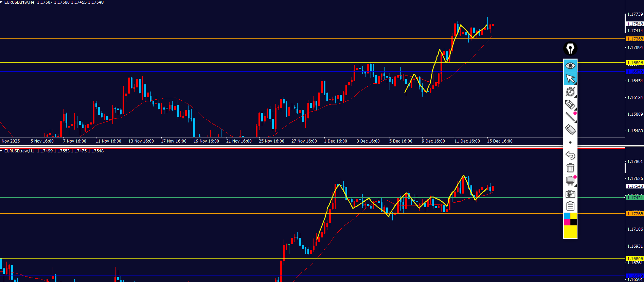Undo the last drawing stroke
The height and width of the screenshot is (282, 644).
(570, 155)
